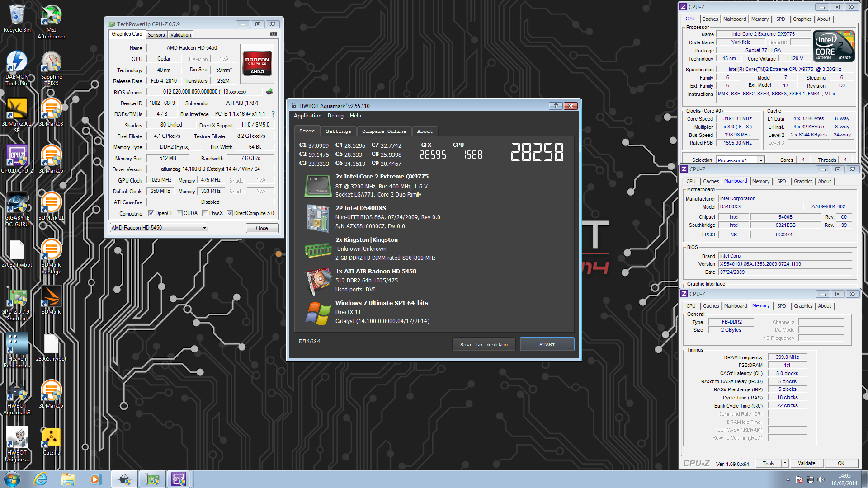Click the CPU-Z OK button
Image resolution: width=868 pixels, height=488 pixels.
click(x=841, y=463)
